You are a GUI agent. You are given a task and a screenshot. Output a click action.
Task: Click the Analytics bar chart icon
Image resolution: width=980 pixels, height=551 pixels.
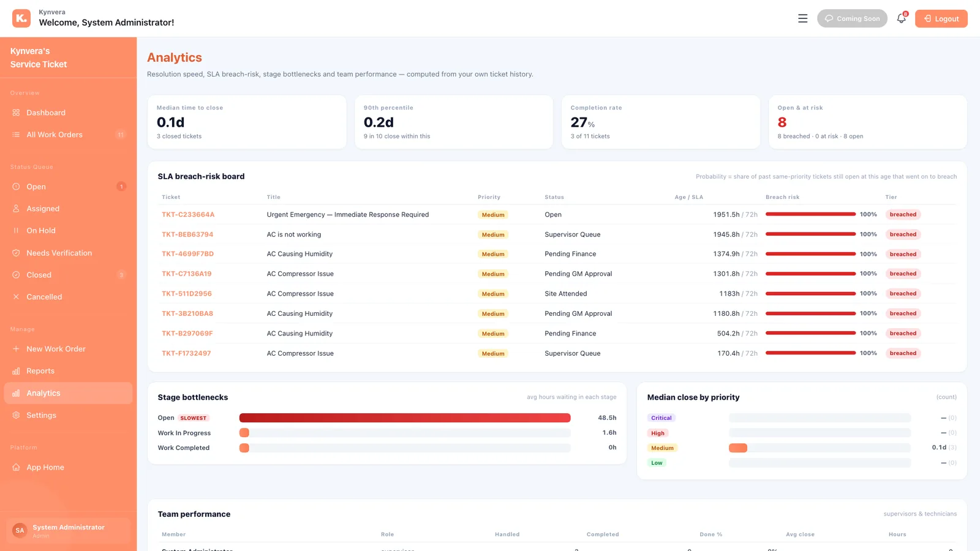point(16,393)
